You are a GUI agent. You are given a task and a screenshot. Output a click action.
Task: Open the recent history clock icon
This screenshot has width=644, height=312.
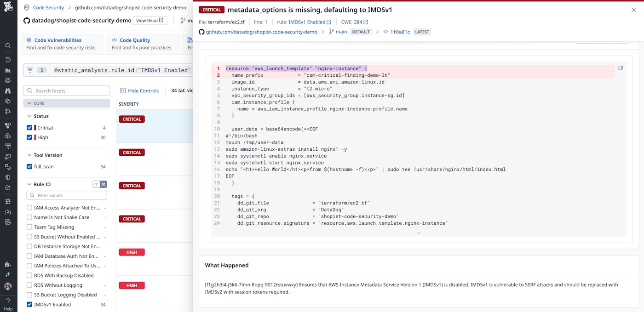8,60
